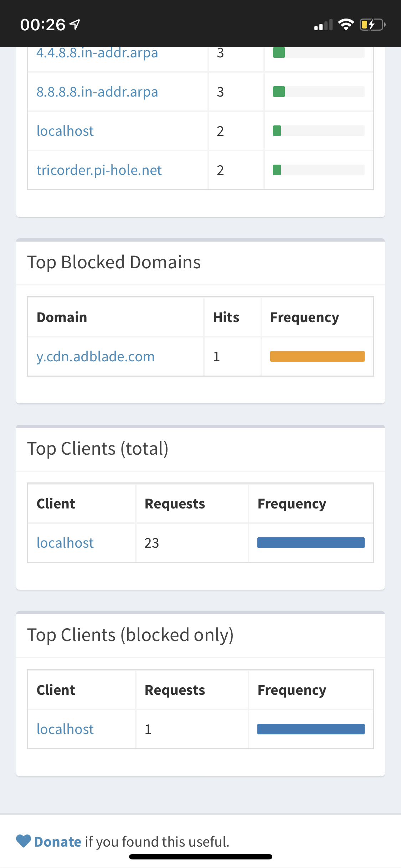Image resolution: width=401 pixels, height=868 pixels.
Task: Click the green frequency bar for tricorder.pi-hole.net
Action: (277, 170)
